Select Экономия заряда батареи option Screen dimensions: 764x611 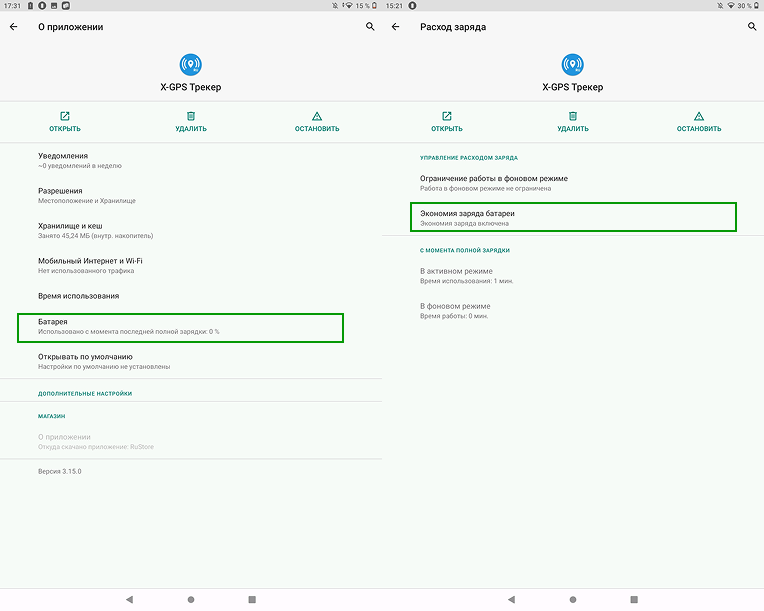573,218
